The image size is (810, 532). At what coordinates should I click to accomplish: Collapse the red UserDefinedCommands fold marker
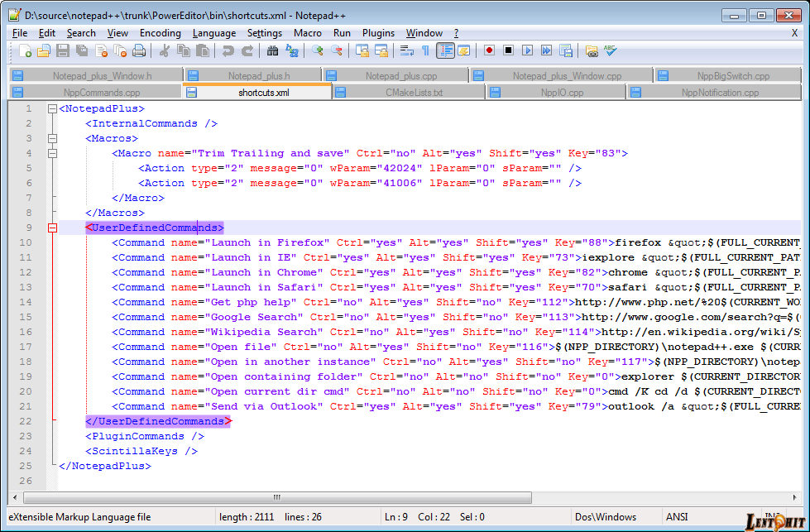coord(52,228)
